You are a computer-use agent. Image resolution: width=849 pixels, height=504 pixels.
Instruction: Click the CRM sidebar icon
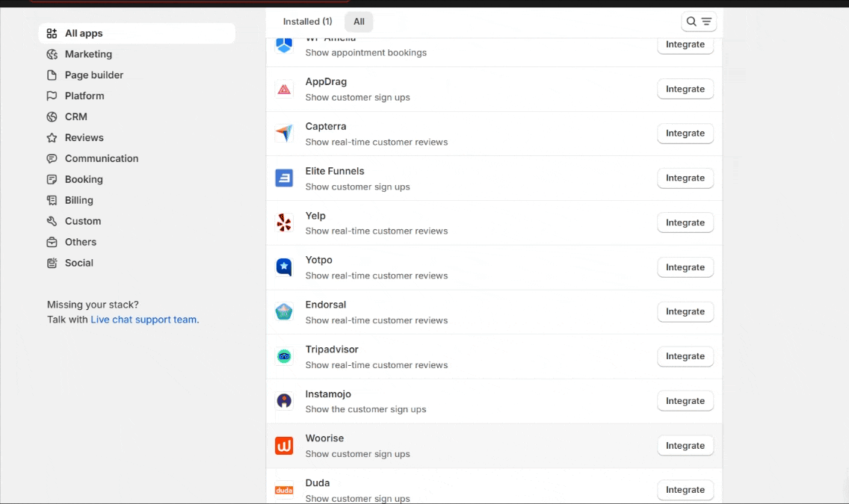[x=52, y=116]
